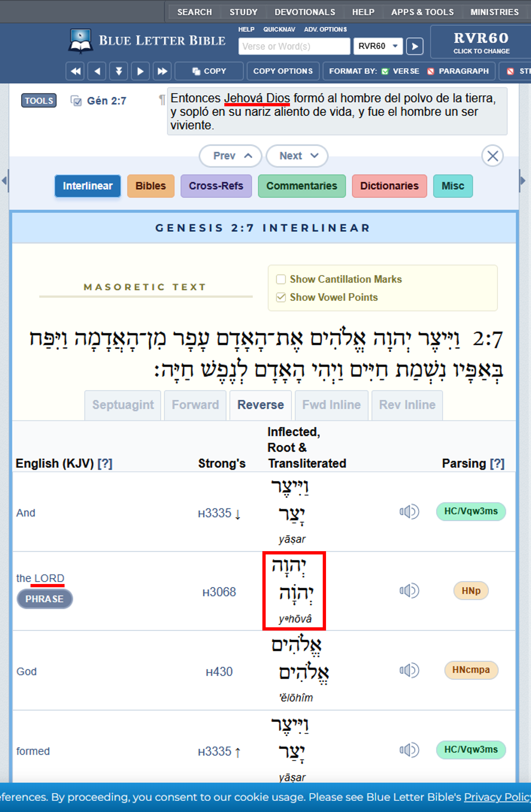This screenshot has width=531, height=812.
Task: Advance with the single right arrow icon
Action: pos(140,71)
